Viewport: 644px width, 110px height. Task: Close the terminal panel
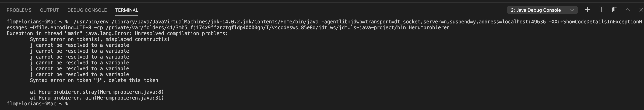[x=641, y=10]
